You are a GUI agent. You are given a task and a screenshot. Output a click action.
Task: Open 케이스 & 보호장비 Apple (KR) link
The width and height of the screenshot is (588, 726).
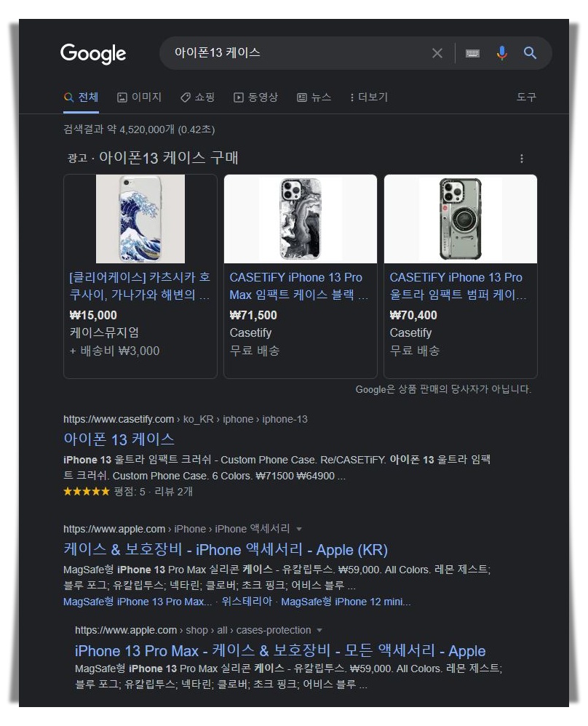click(x=226, y=550)
